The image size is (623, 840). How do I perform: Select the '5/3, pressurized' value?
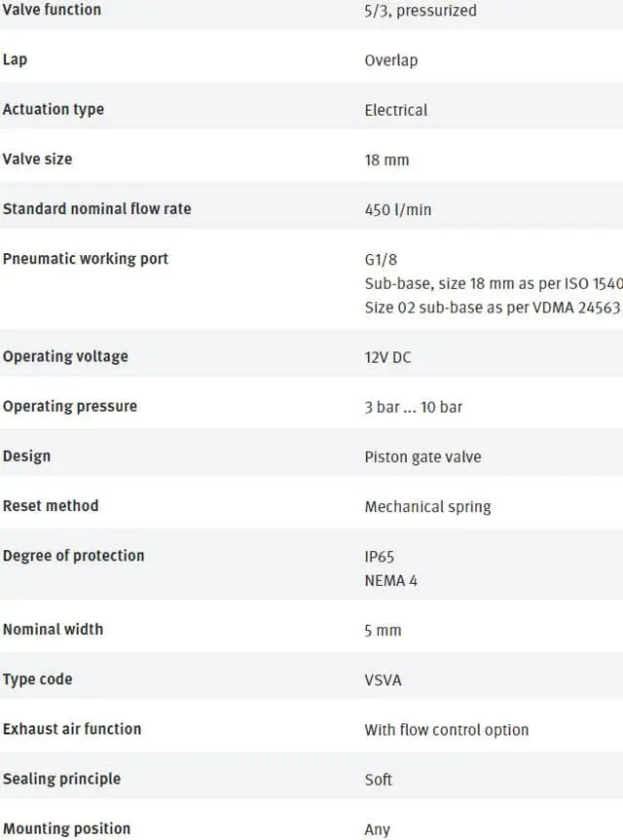pyautogui.click(x=421, y=11)
